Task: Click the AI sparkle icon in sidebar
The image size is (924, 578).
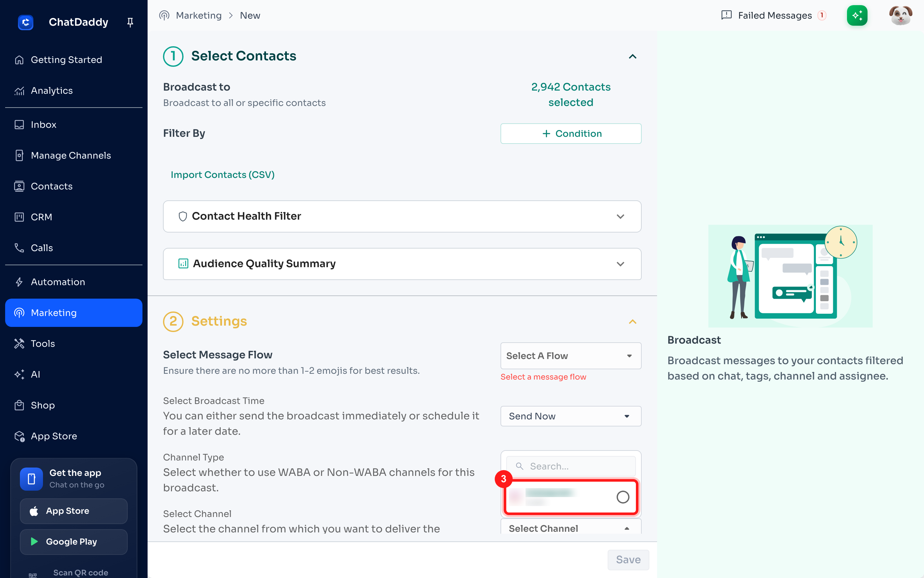Action: pos(19,375)
